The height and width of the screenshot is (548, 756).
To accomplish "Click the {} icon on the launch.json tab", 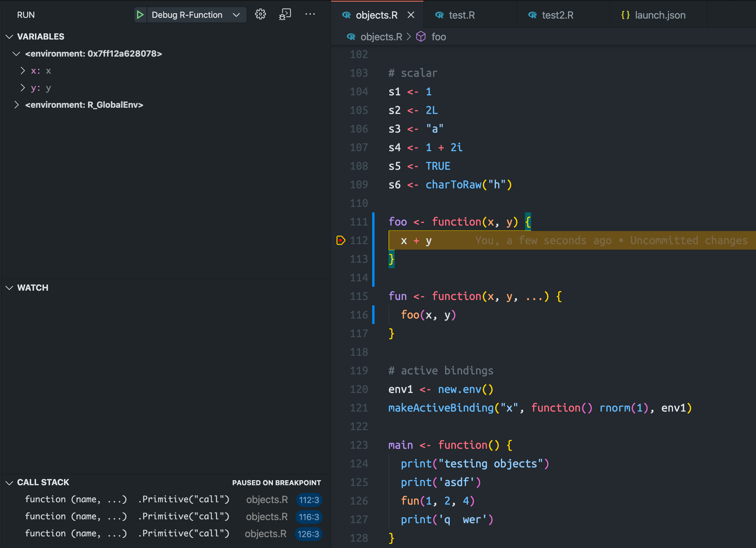I will pyautogui.click(x=625, y=15).
